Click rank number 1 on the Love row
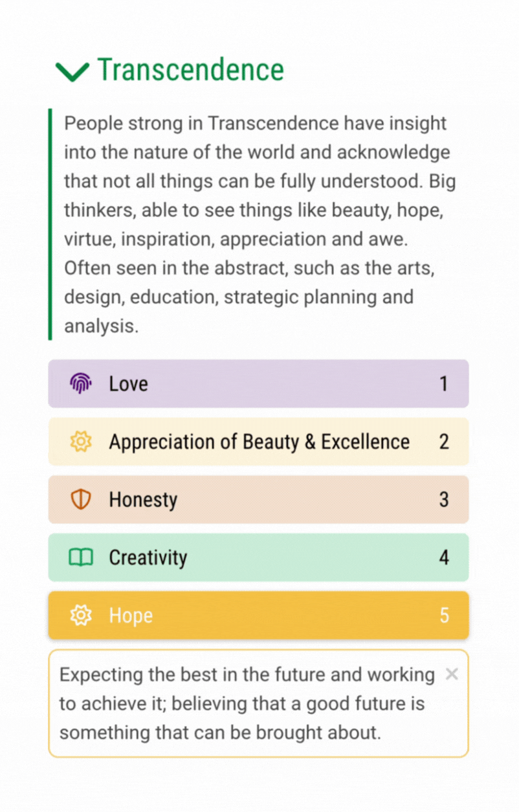Screen dimensions: 519x812 [x=443, y=384]
